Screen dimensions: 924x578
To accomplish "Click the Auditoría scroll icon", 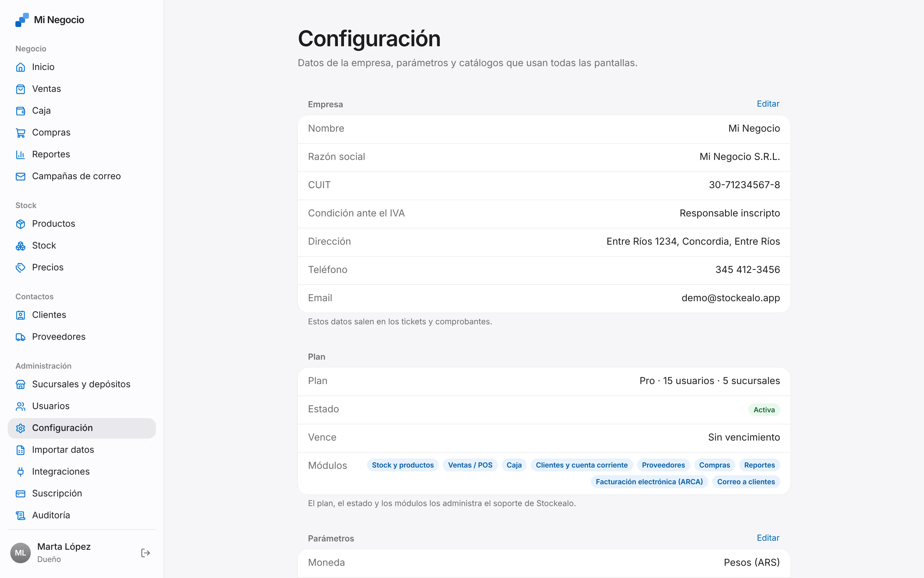I will click(21, 515).
